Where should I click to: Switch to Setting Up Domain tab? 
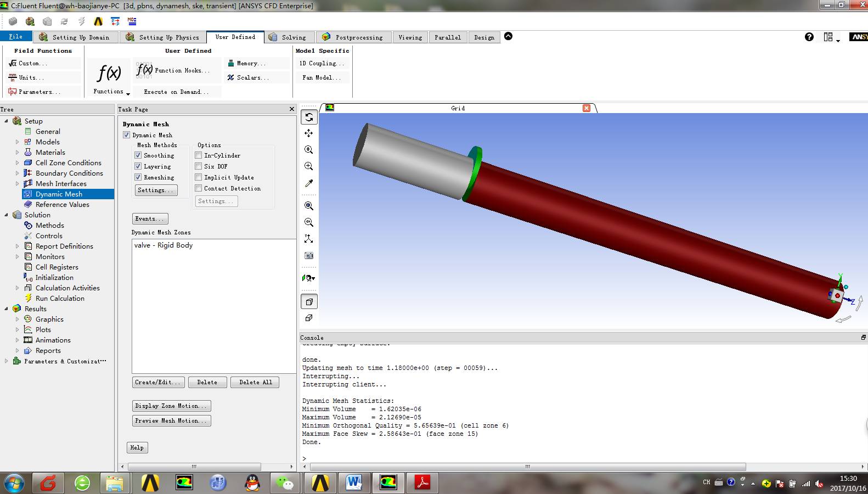(75, 37)
